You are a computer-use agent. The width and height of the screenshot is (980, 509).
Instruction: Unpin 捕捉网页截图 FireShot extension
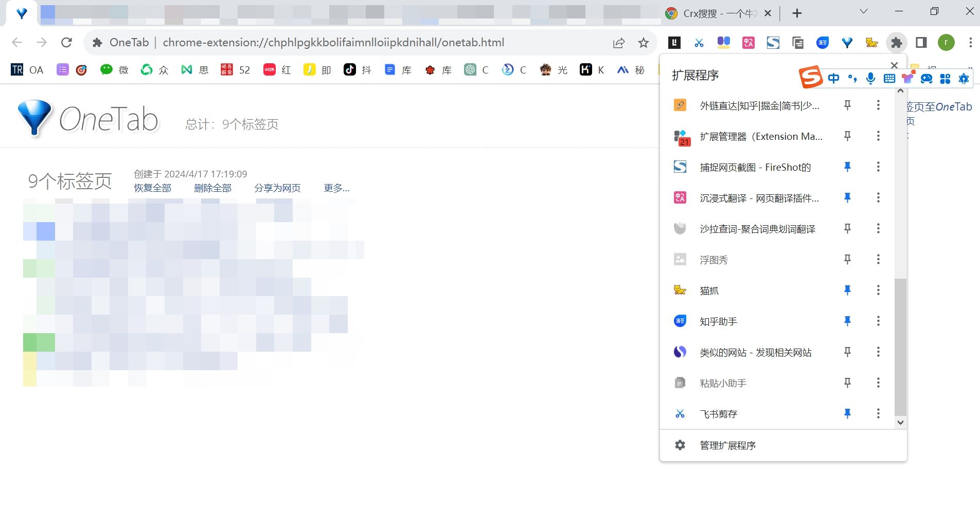pyautogui.click(x=847, y=167)
